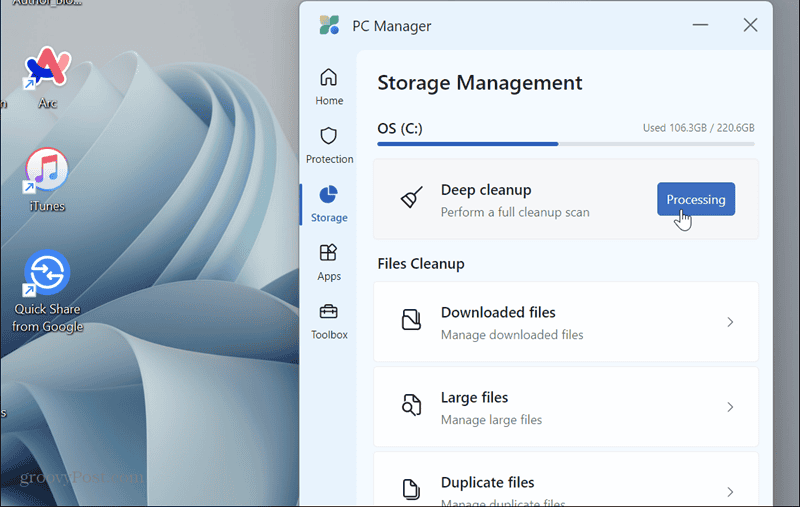800x507 pixels.
Task: Select Quick Share from Google shortcut
Action: click(47, 291)
